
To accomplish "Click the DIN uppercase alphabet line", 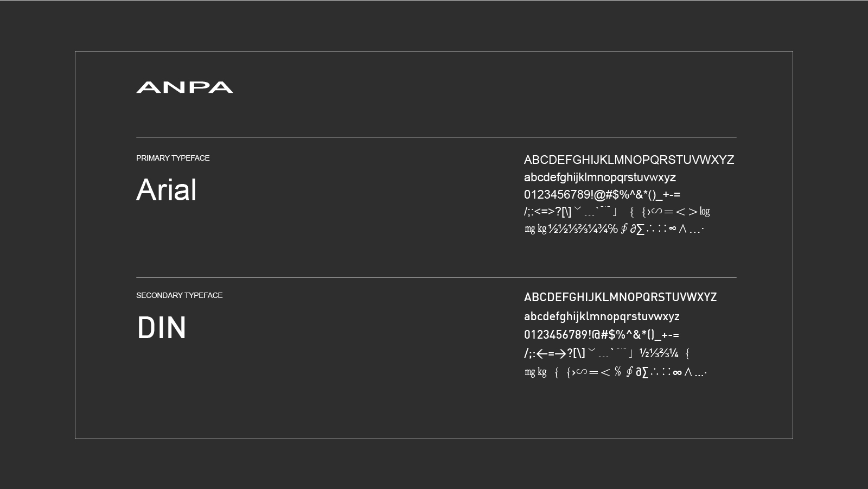I will click(x=620, y=297).
